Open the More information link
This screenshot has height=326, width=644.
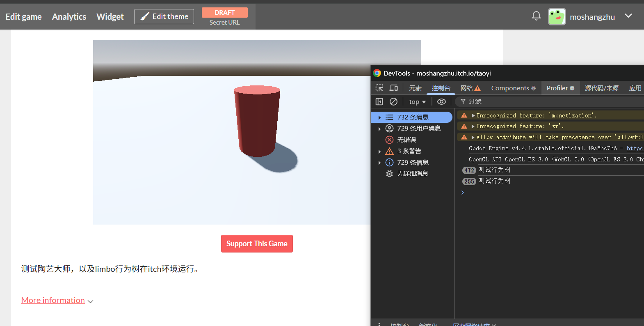53,301
